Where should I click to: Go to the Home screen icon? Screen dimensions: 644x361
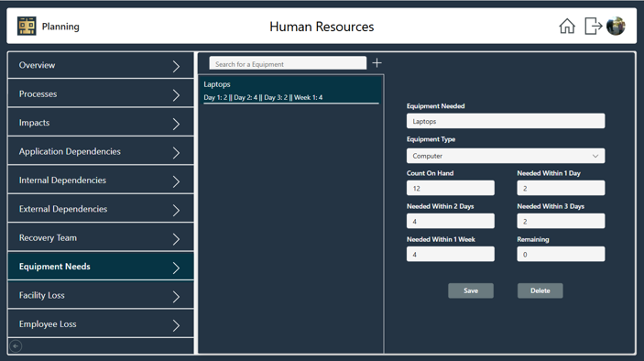click(567, 27)
